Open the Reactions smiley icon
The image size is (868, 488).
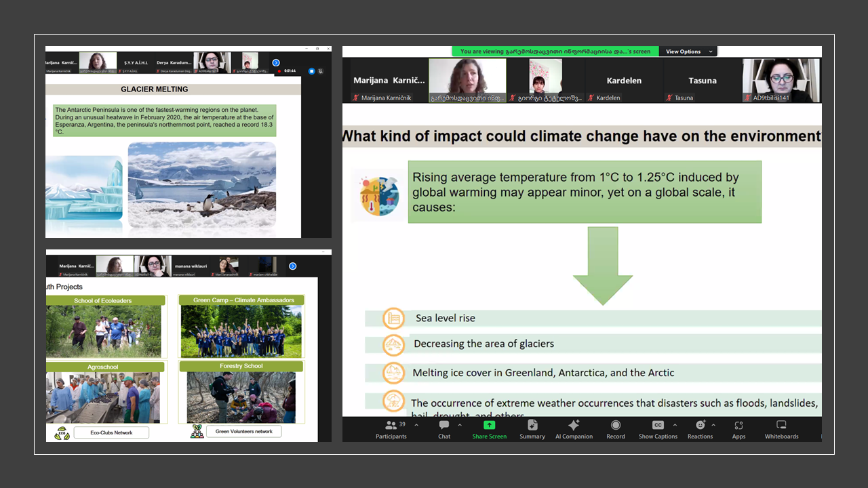click(701, 425)
